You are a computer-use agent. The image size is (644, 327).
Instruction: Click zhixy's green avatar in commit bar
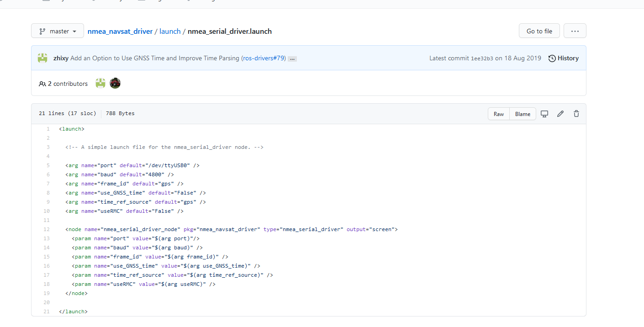tap(42, 58)
